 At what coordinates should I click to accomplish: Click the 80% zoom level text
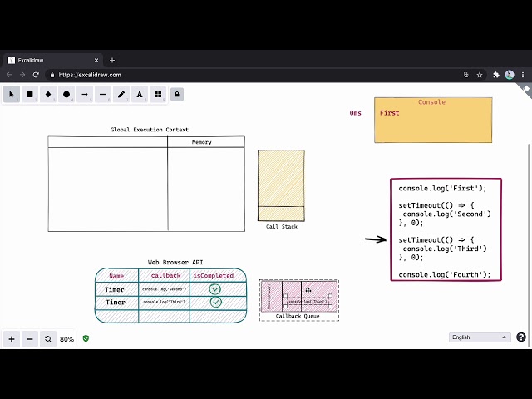pos(66,339)
